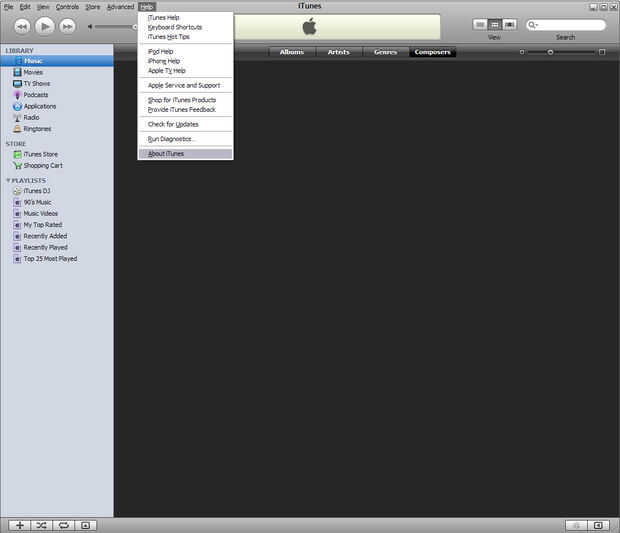Image resolution: width=620 pixels, height=533 pixels.
Task: Toggle shuffle playback
Action: pos(42,525)
